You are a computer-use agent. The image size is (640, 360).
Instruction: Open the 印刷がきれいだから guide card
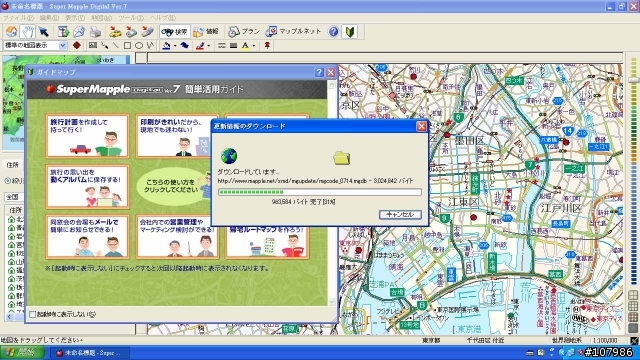click(x=173, y=136)
